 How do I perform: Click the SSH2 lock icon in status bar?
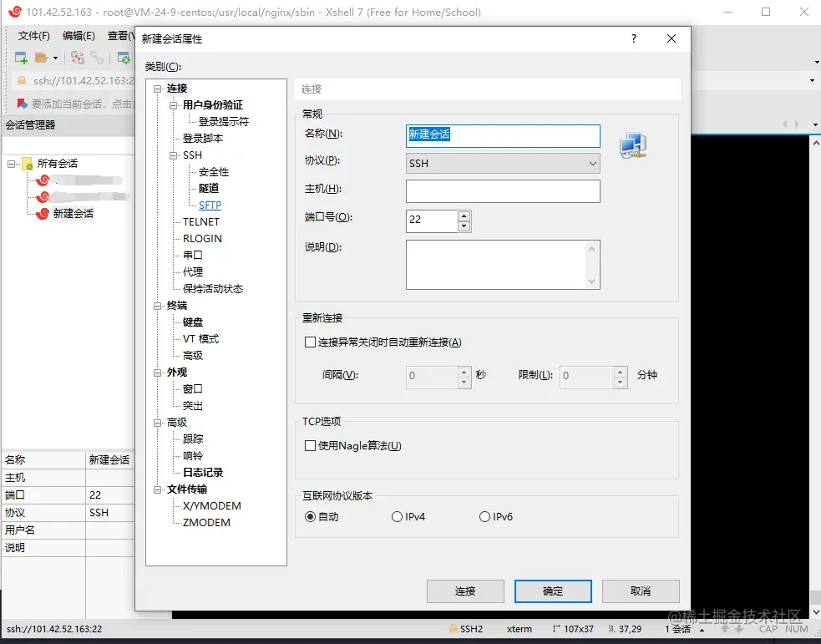pos(453,629)
